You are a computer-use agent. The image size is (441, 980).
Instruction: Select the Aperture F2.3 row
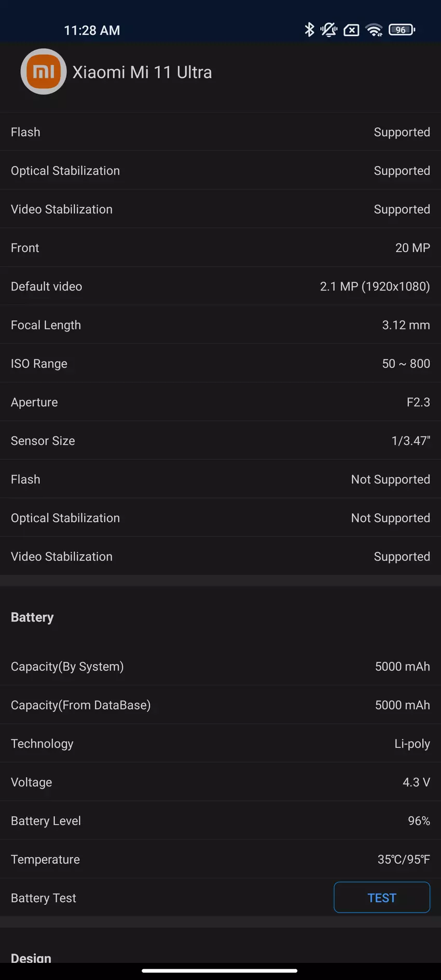pos(220,402)
